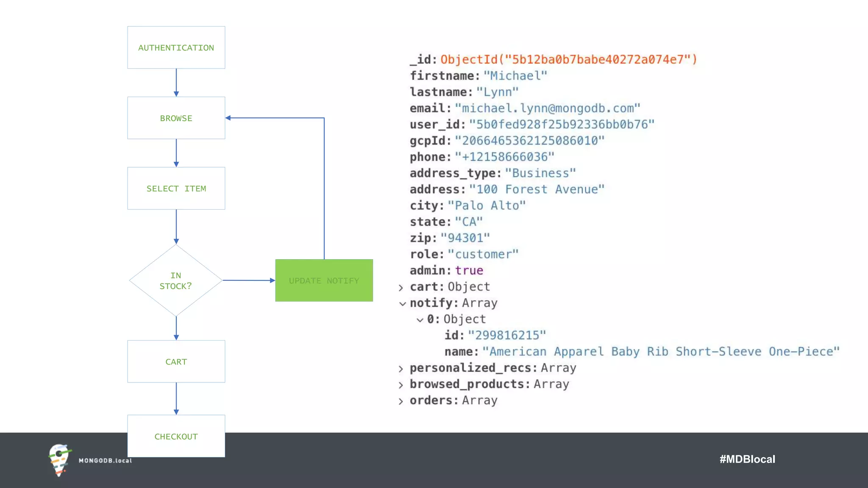This screenshot has height=488, width=868.
Task: Click the American Apparel product name value
Action: [660, 352]
